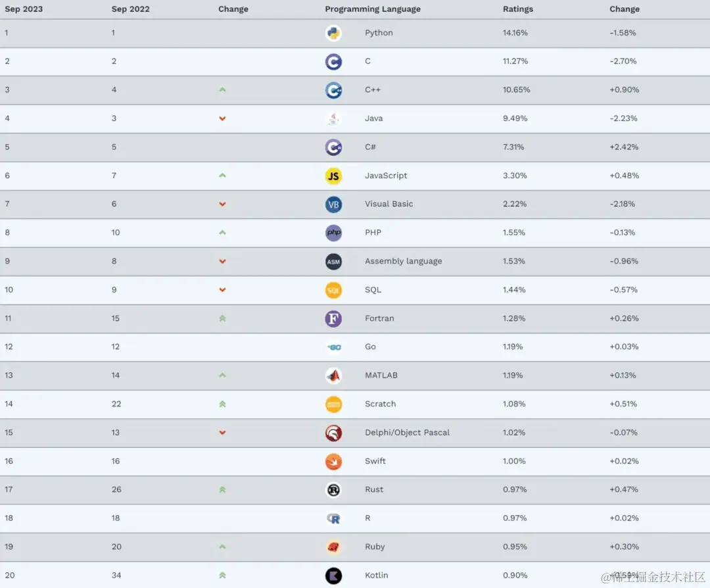
Task: Click the Kotlin logo icon
Action: pos(333,576)
